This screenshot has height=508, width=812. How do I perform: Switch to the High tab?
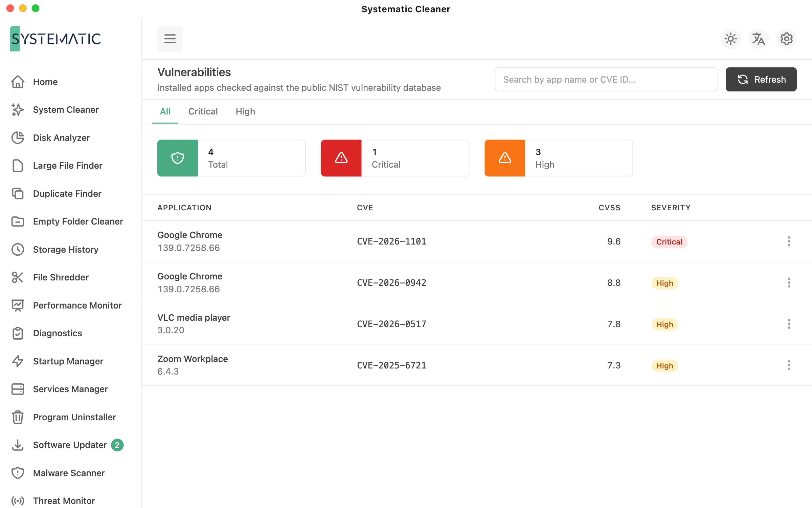[x=245, y=111]
